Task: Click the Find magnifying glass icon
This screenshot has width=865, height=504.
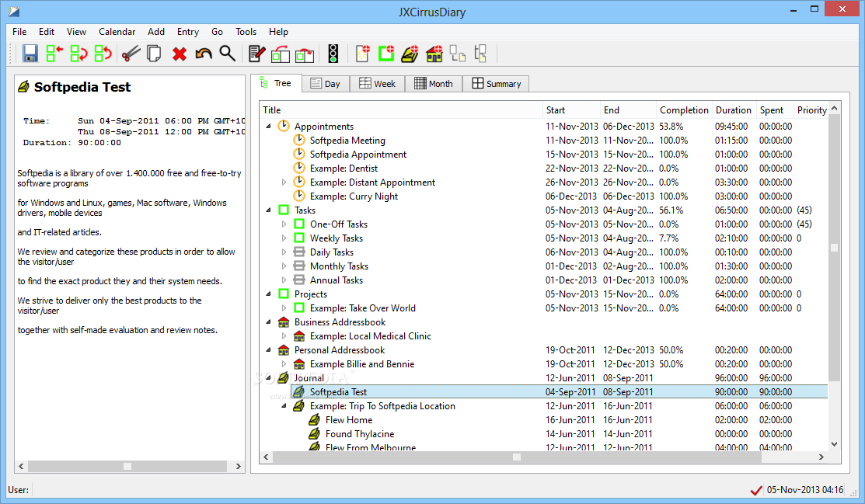Action: 227,54
